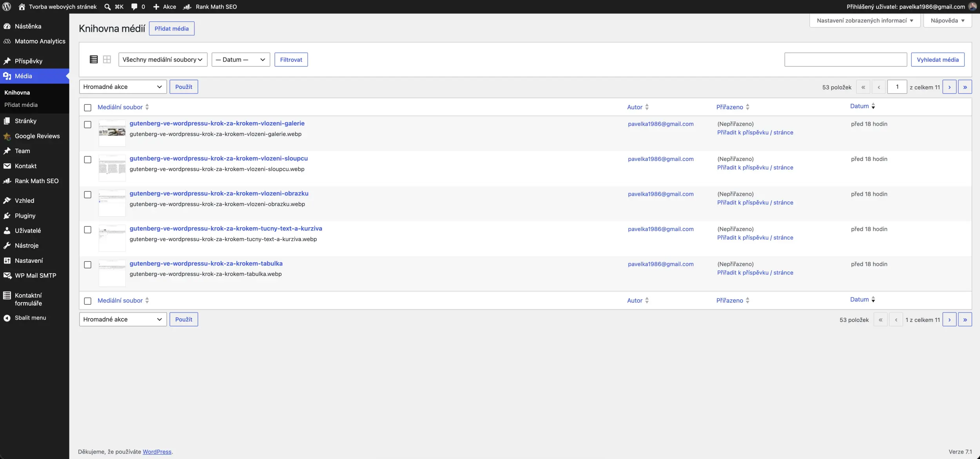Viewport: 980px width, 459px height.
Task: Click the Přidat média button
Action: (172, 29)
